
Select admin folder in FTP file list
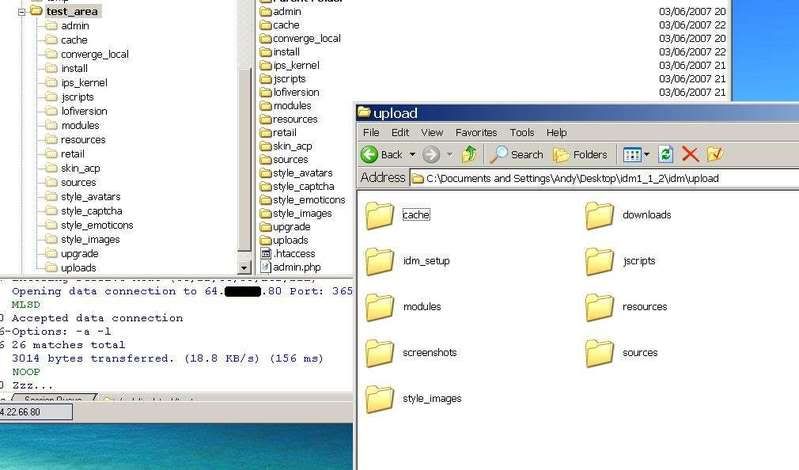[x=280, y=11]
